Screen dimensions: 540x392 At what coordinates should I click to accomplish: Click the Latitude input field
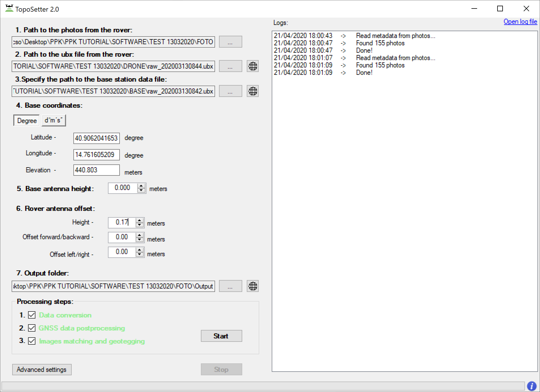[96, 138]
